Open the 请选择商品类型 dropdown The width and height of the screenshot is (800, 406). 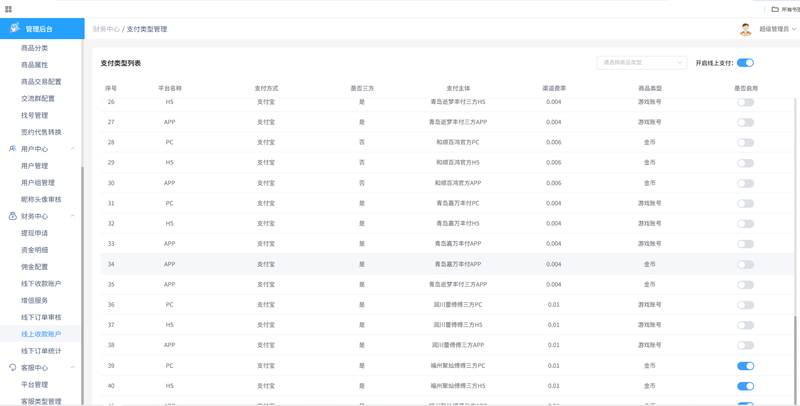(642, 62)
